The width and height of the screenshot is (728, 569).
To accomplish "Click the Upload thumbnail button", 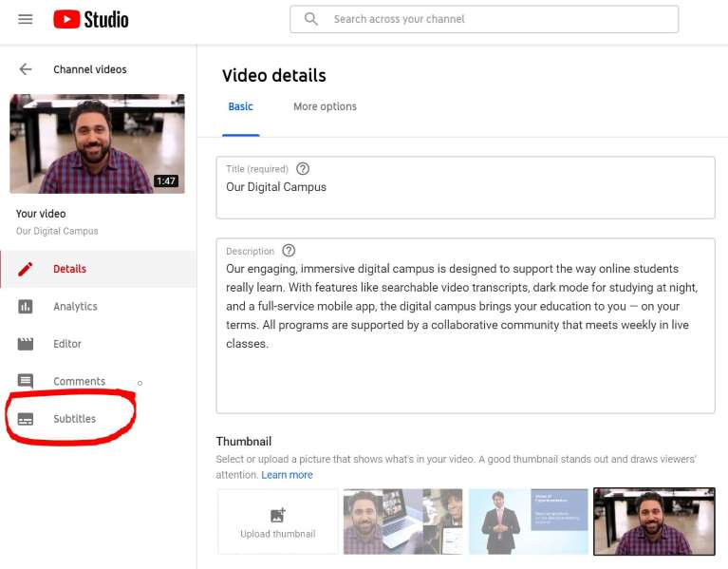I will pyautogui.click(x=277, y=522).
